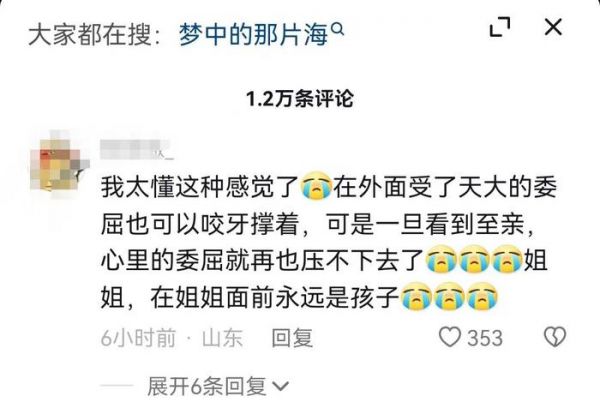Select the 1.2万条评论 comments header
600x408 pixels.
(x=300, y=100)
